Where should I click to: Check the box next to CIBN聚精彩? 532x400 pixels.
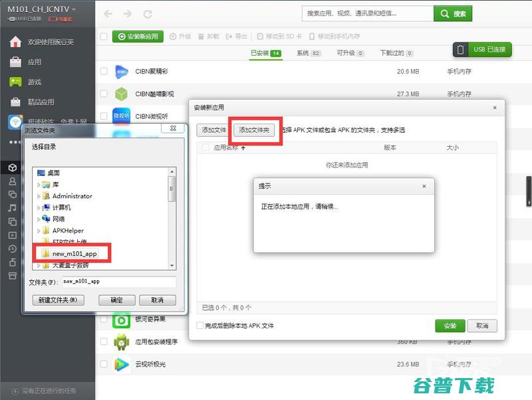click(x=104, y=70)
